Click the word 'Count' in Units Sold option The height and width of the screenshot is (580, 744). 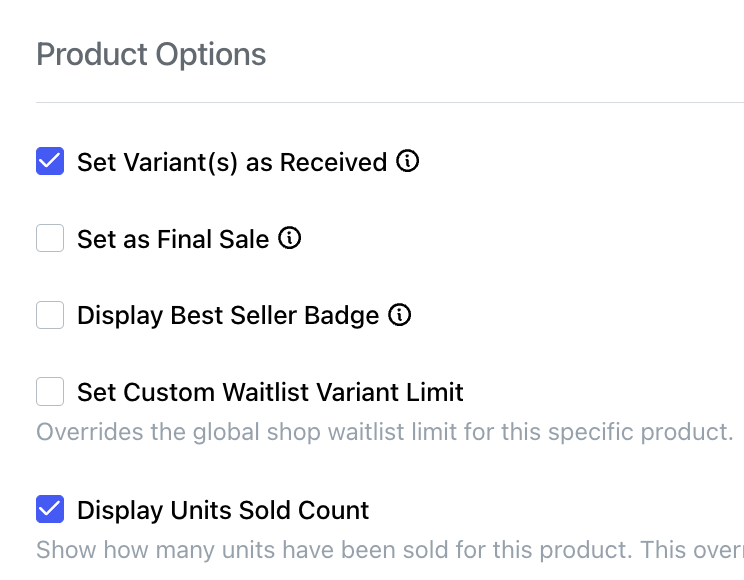(x=334, y=510)
